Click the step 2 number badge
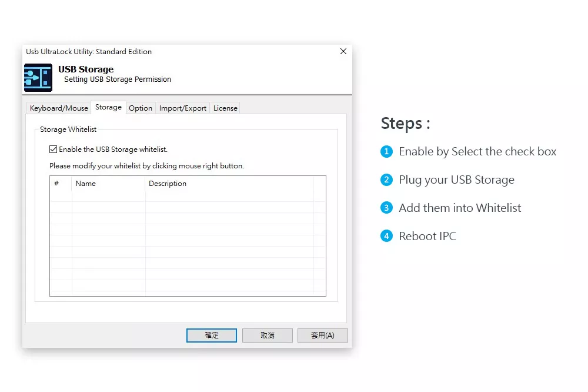 point(386,180)
